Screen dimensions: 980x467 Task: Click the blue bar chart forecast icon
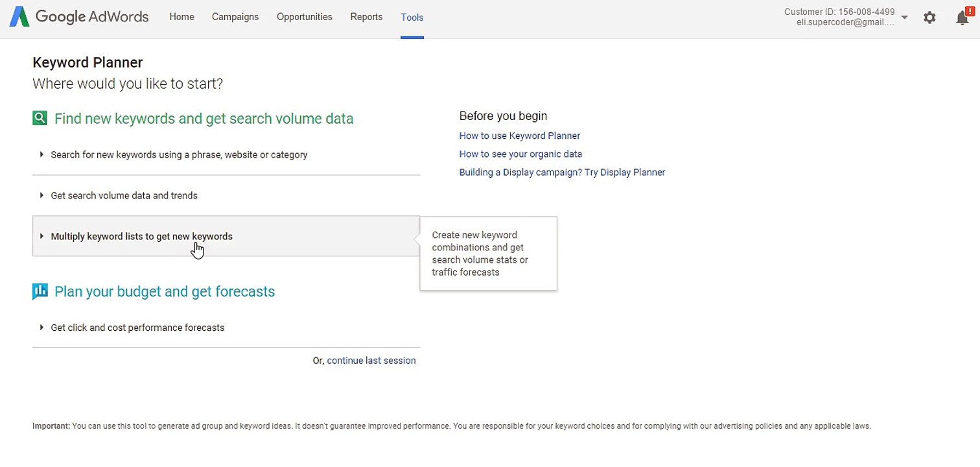(x=40, y=291)
